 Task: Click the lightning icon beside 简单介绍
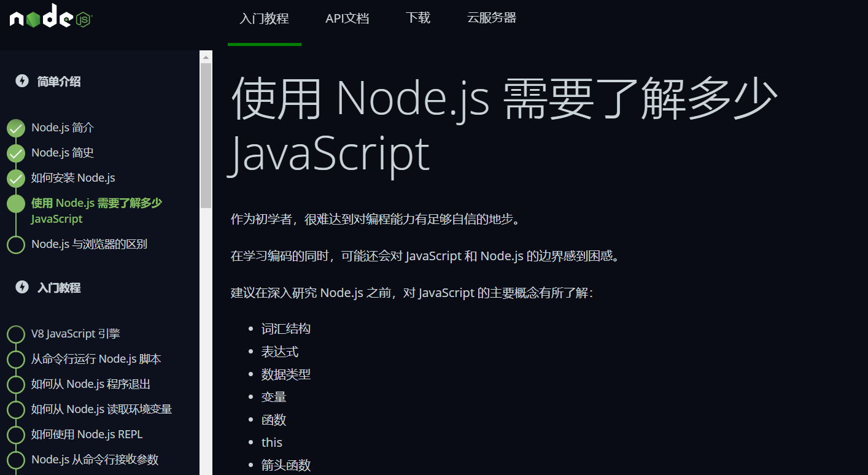click(x=22, y=81)
